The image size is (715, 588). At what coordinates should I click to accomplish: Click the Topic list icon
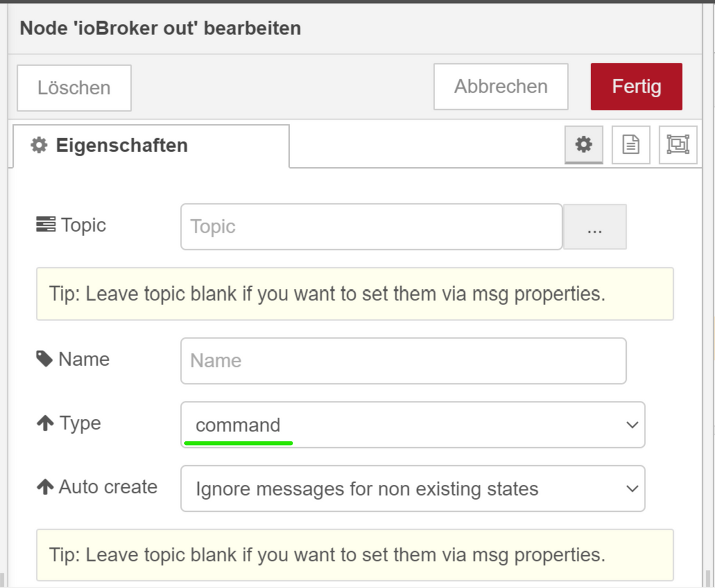click(46, 225)
